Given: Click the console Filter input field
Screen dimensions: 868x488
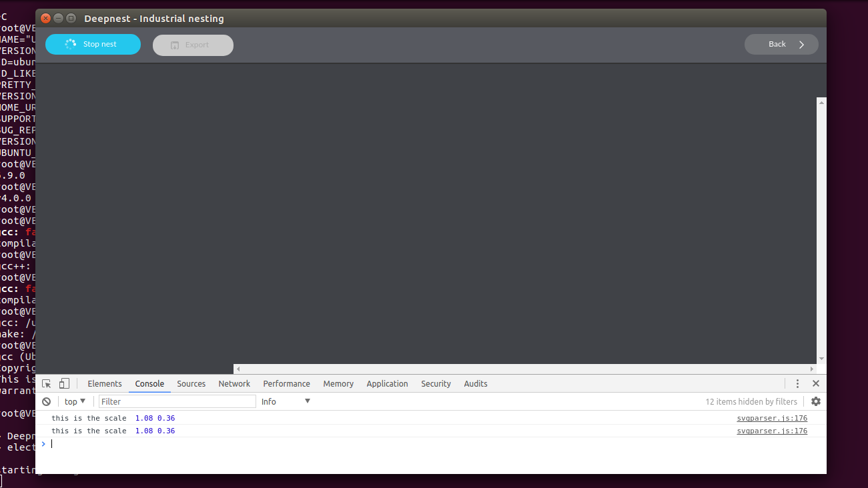Looking at the screenshot, I should point(177,401).
